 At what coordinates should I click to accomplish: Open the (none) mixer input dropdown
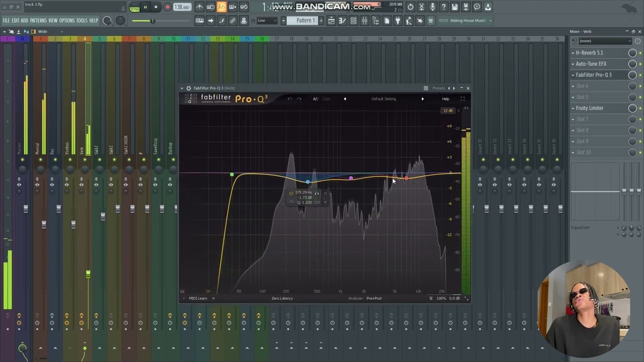click(605, 41)
